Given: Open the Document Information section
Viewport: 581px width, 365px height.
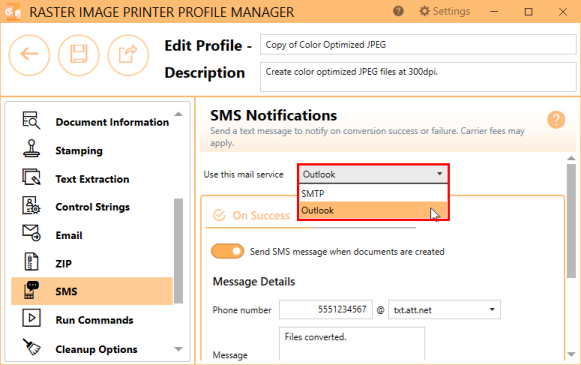Looking at the screenshot, I should coord(112,122).
